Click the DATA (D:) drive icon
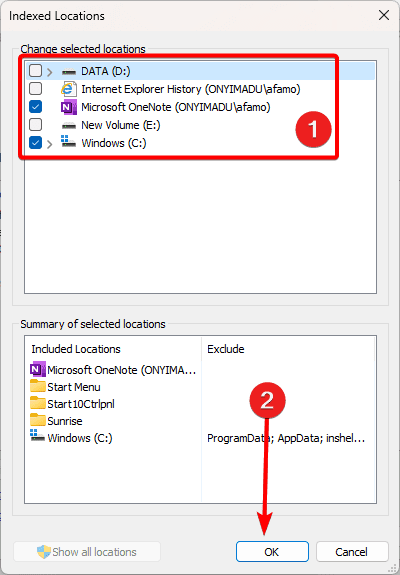400x575 pixels. click(69, 72)
